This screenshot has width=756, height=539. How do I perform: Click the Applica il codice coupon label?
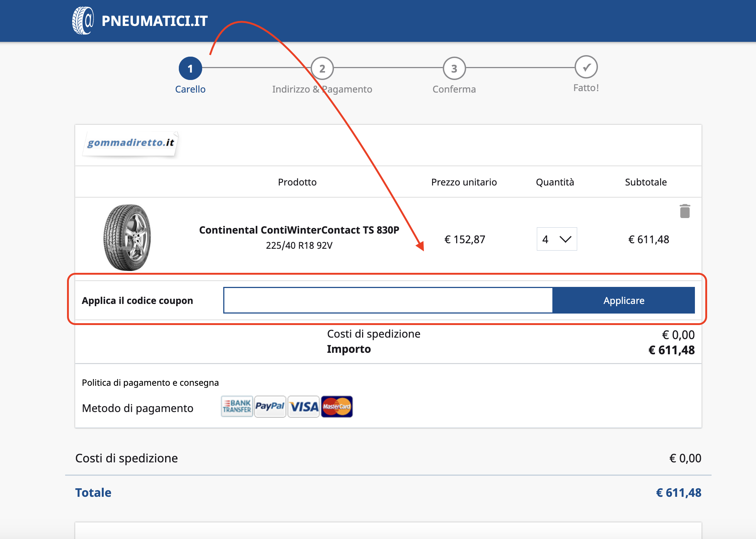(137, 301)
